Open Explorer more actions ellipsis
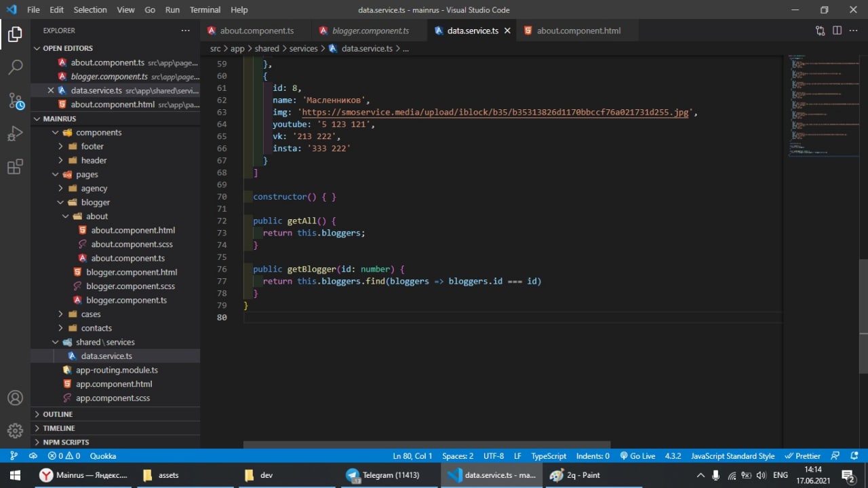The height and width of the screenshot is (488, 868). [185, 31]
